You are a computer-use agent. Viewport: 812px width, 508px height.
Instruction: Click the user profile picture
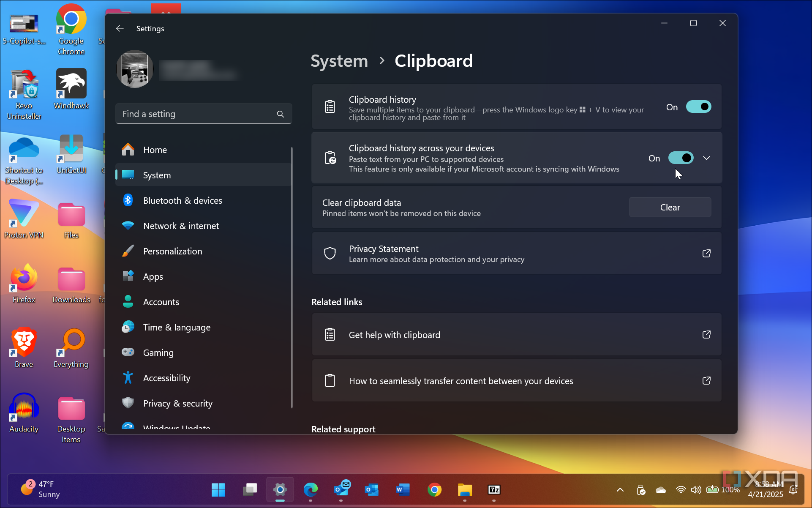pyautogui.click(x=135, y=69)
